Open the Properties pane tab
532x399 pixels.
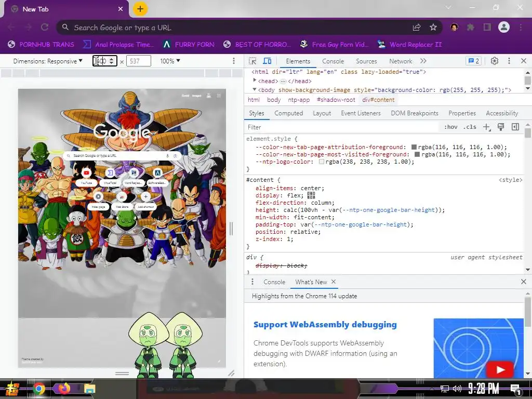coord(462,113)
